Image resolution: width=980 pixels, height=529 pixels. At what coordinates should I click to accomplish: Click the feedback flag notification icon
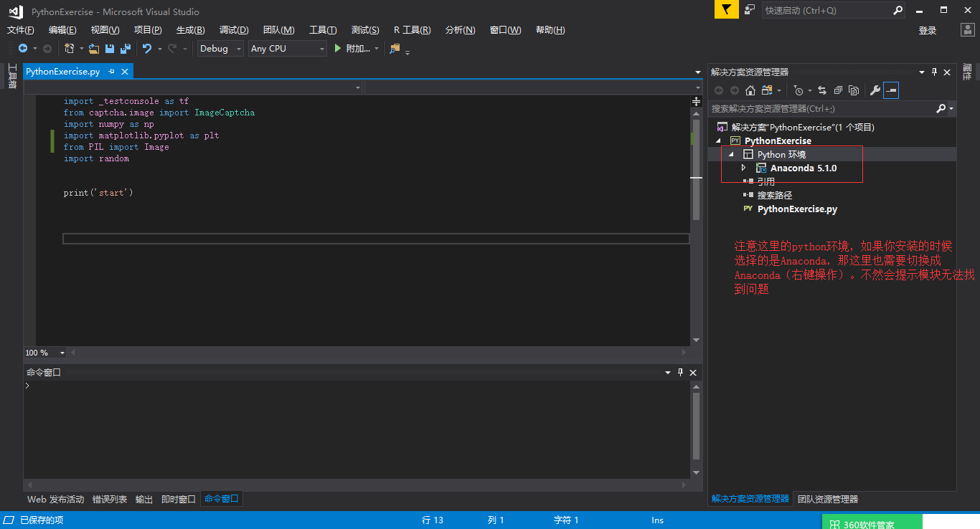coord(726,10)
